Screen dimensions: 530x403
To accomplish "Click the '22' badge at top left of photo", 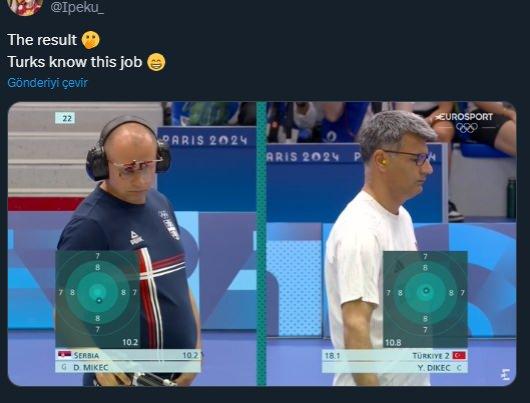I will tap(65, 118).
